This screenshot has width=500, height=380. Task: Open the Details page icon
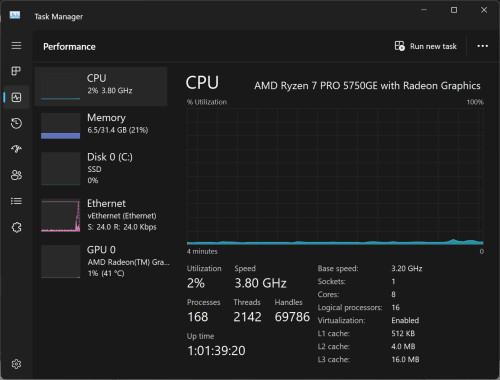(x=16, y=201)
